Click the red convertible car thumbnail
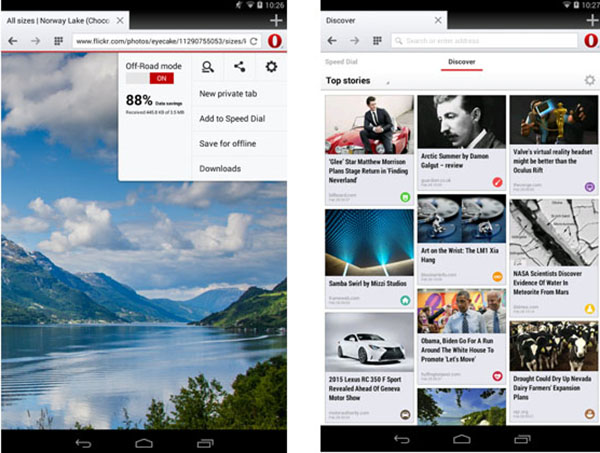The width and height of the screenshot is (600, 453). tap(369, 125)
